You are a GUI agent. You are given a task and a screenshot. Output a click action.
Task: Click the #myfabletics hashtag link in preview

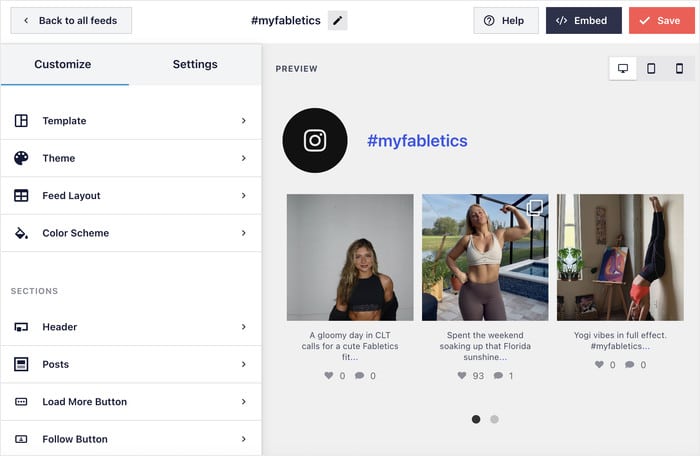click(417, 141)
